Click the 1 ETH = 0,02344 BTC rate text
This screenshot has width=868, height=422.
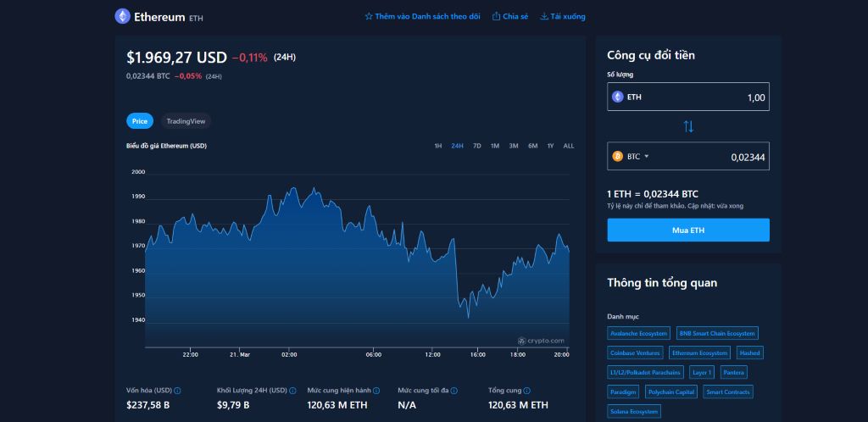(653, 194)
